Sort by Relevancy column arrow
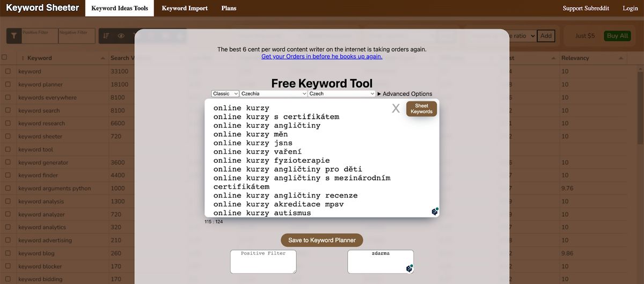The width and height of the screenshot is (644, 284). click(621, 58)
